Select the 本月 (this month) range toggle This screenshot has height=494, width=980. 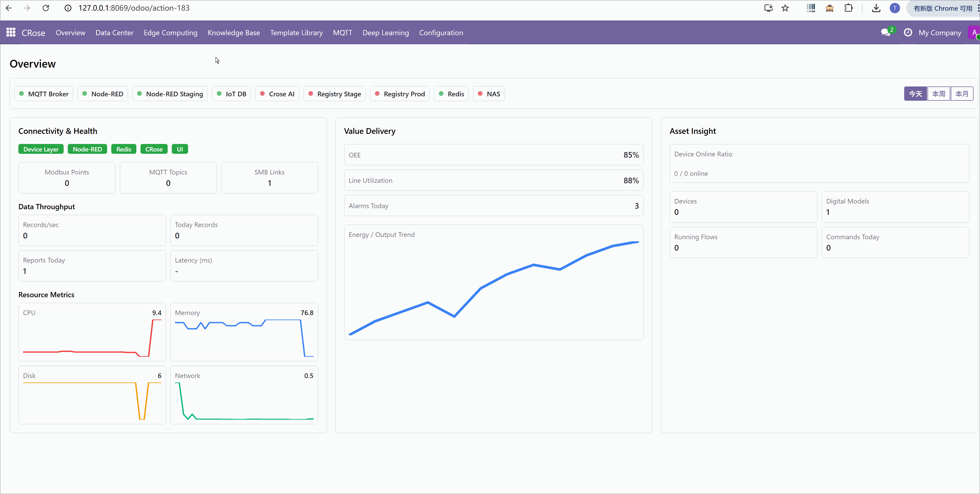[962, 94]
